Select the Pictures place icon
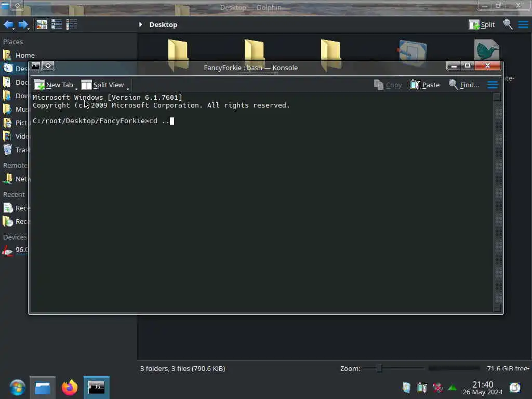Image resolution: width=532 pixels, height=399 pixels. pos(7,123)
